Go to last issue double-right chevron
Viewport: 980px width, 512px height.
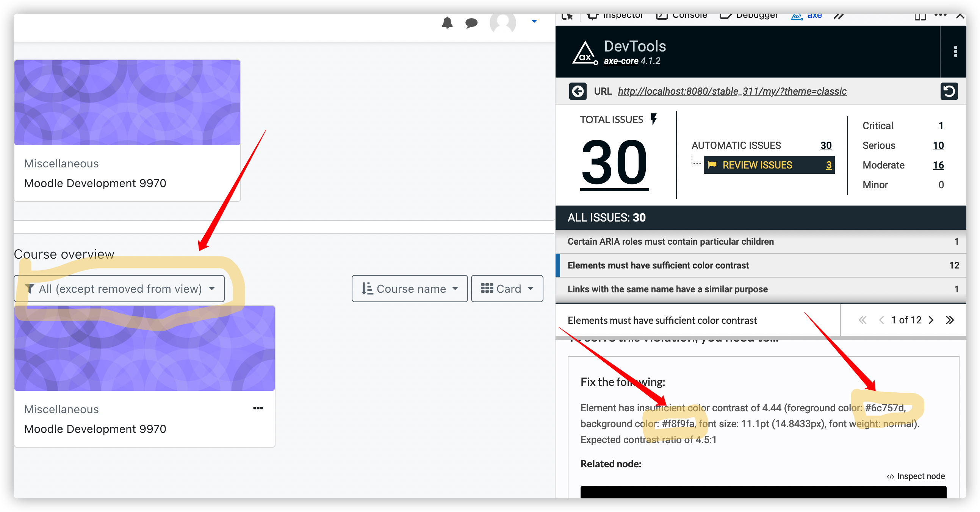coord(950,320)
